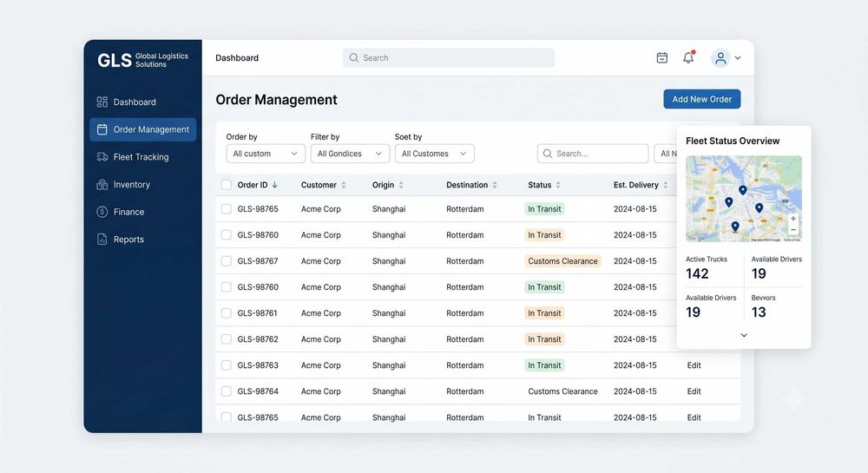
Task: Expand Fleet Status Overview panel chevron
Action: (x=744, y=335)
